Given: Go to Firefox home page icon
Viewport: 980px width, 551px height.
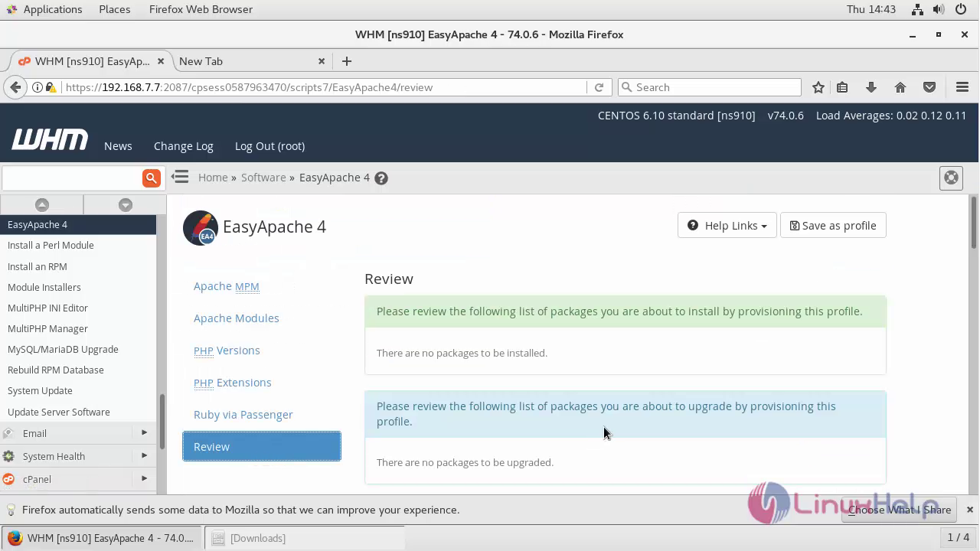Looking at the screenshot, I should 900,87.
